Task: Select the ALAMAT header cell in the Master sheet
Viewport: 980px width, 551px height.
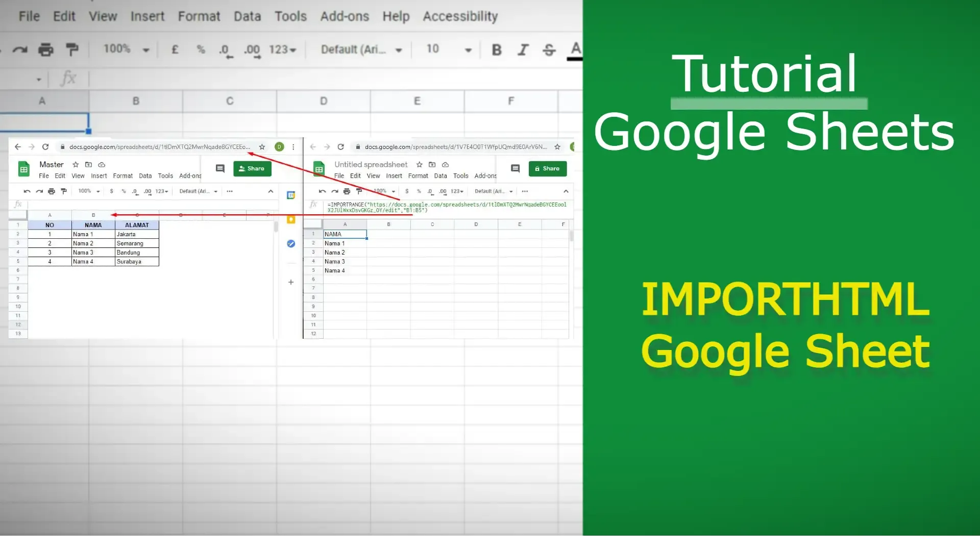Action: tap(137, 225)
